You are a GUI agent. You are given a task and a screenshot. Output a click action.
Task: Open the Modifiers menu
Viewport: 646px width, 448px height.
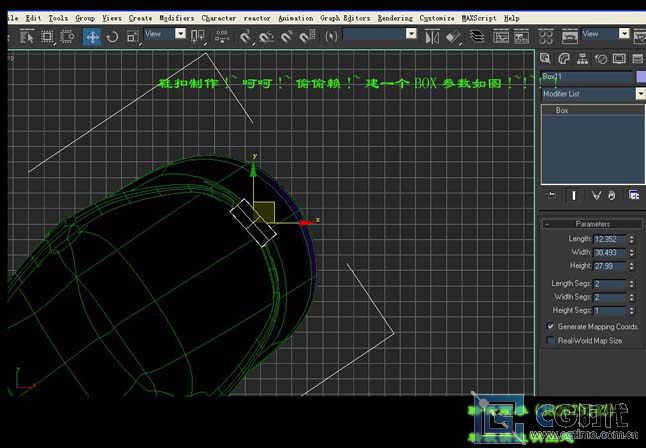click(177, 18)
